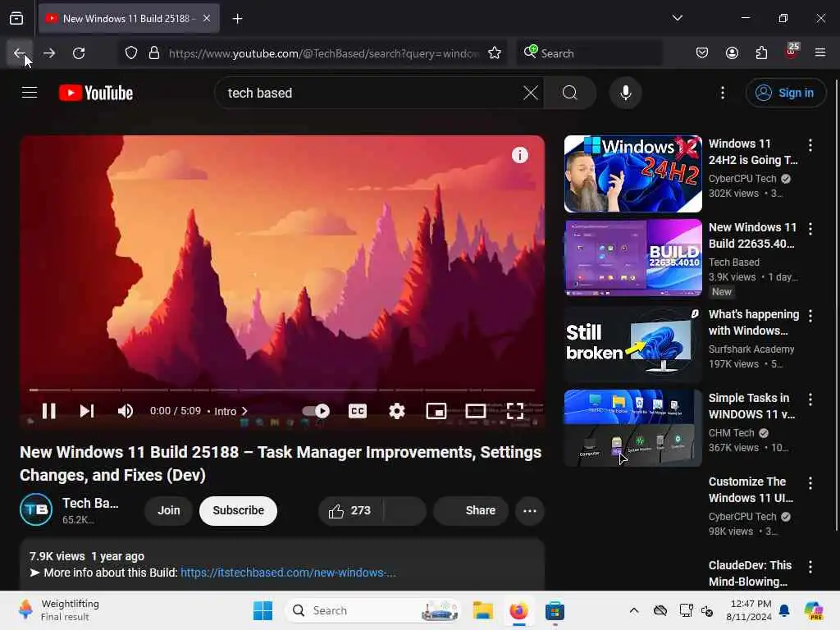Enter full screen mode

coord(515,412)
